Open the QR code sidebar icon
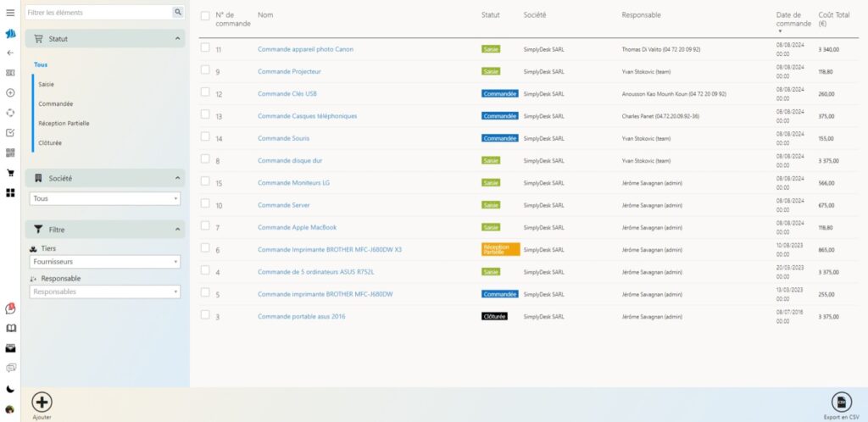 point(10,153)
